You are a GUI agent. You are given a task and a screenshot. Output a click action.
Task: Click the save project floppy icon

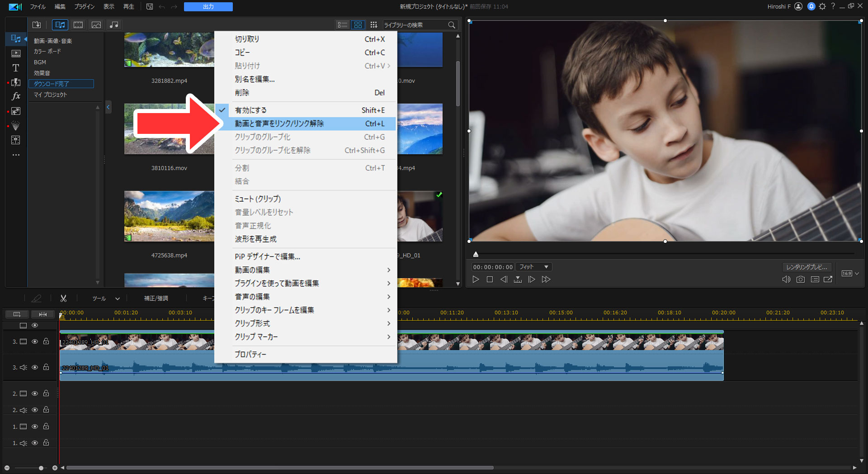pyautogui.click(x=150, y=6)
